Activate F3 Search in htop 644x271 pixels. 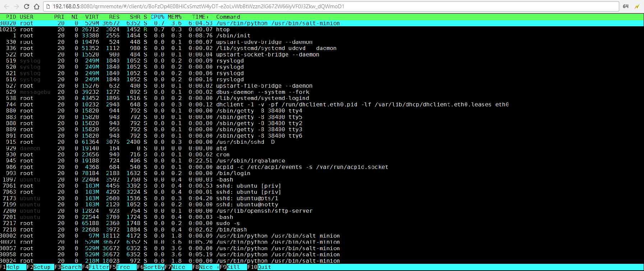(x=71, y=267)
